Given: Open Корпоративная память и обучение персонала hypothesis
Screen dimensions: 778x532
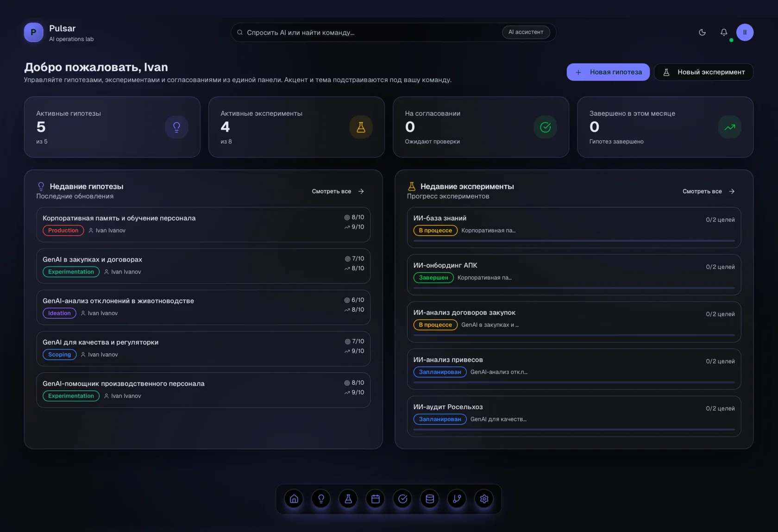Looking at the screenshot, I should (x=203, y=225).
